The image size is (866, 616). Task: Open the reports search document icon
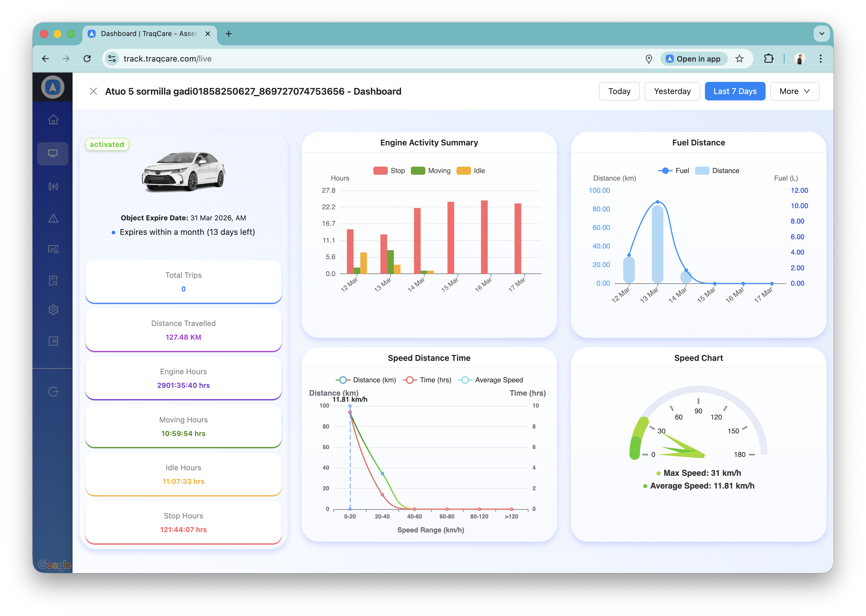[53, 281]
